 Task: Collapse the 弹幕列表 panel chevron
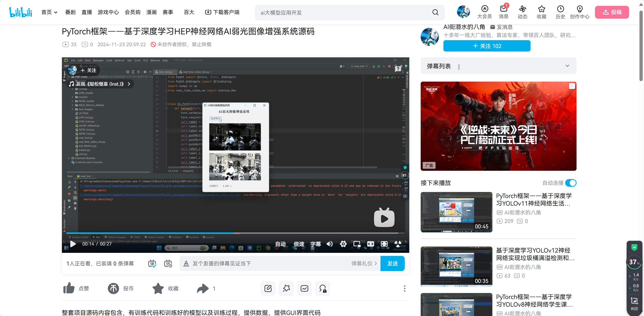point(567,66)
